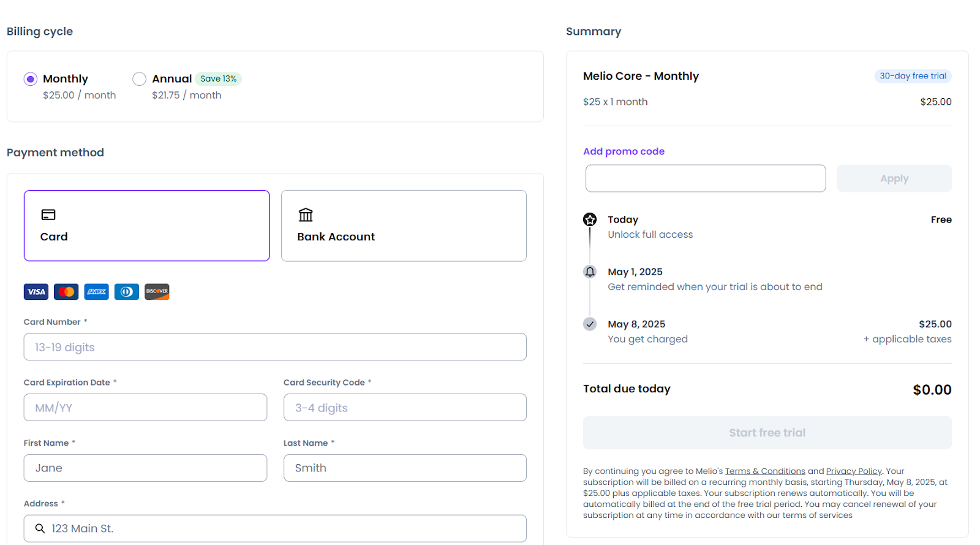Click the Diners Club logo

[x=127, y=292]
